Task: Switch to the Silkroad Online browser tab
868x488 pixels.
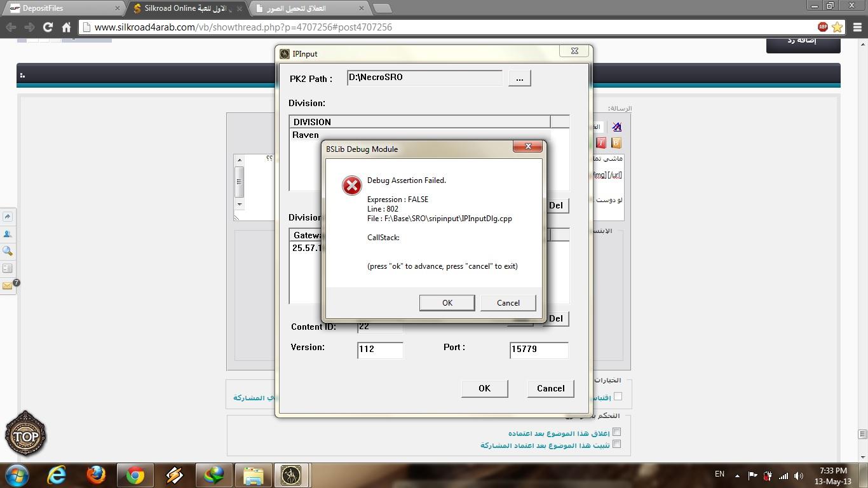Action: (187, 8)
